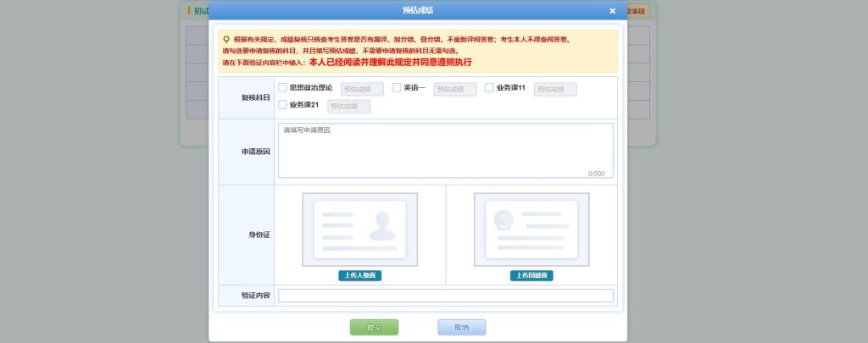
Task: Focus the 预估成绩 field beside 英语一
Action: (x=454, y=89)
